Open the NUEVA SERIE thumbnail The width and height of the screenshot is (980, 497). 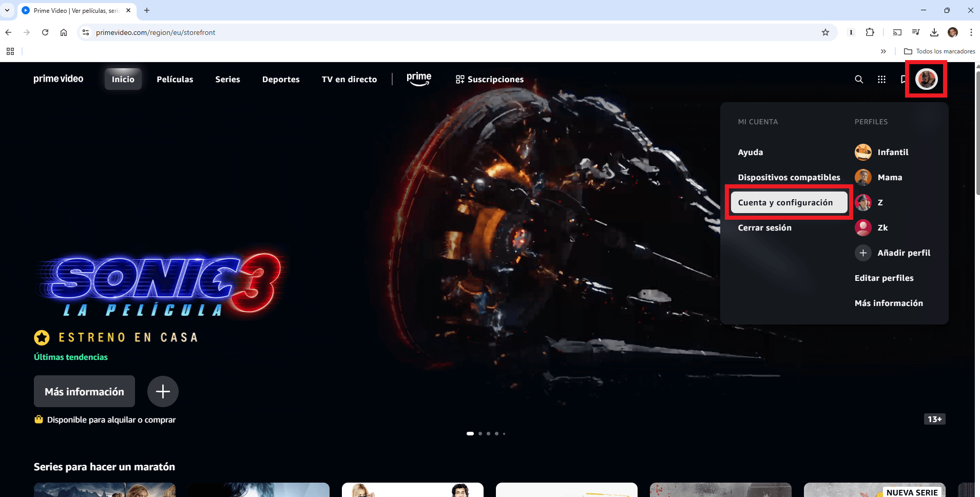[875, 490]
